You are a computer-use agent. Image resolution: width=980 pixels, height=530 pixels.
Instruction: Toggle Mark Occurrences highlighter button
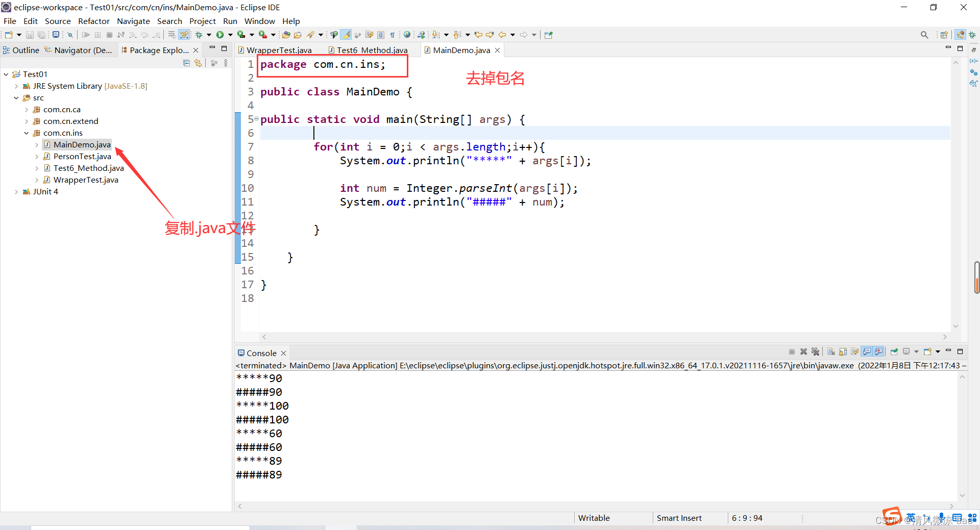[x=346, y=35]
